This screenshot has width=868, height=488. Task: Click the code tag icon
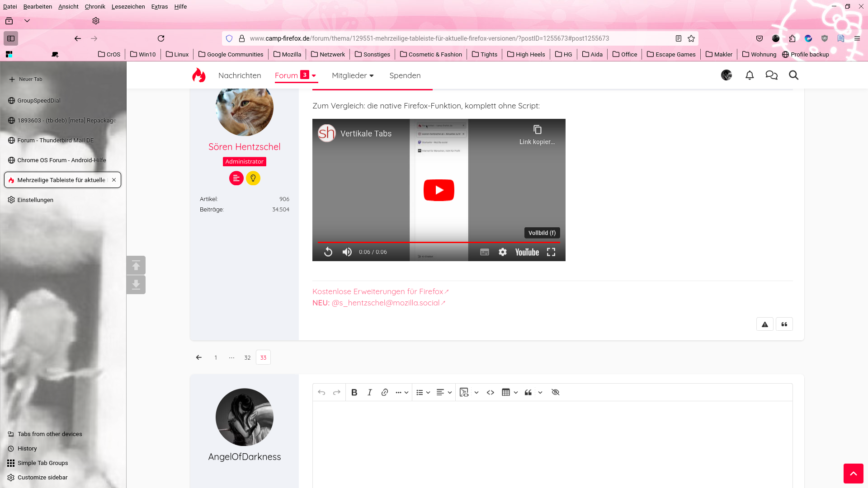(x=491, y=392)
